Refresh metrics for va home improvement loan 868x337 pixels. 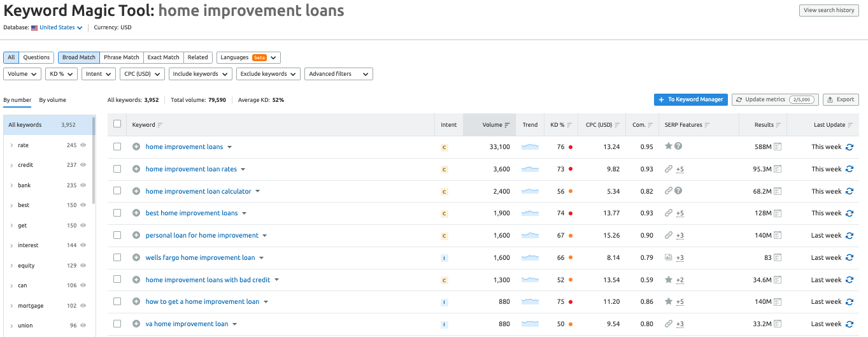click(849, 324)
